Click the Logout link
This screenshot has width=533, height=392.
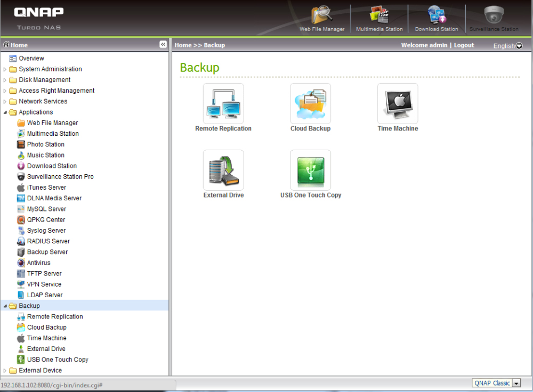(464, 45)
